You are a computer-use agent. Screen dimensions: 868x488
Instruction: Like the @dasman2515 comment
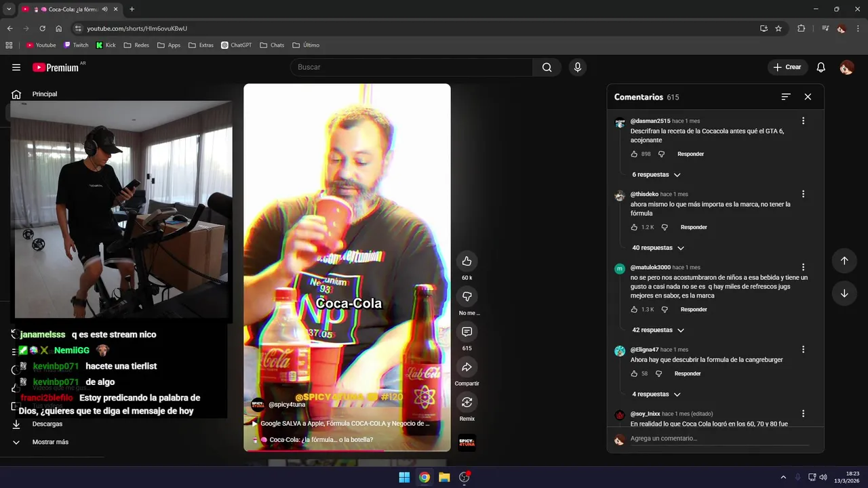[635, 154]
